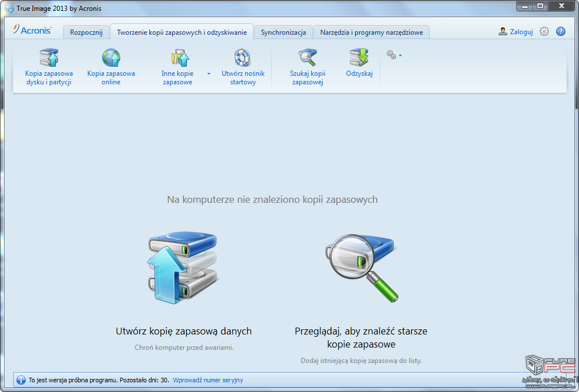This screenshot has height=392, width=579.
Task: Click text 'Dodaj istniejącą kopię zapasową do listy.'
Action: point(361,361)
